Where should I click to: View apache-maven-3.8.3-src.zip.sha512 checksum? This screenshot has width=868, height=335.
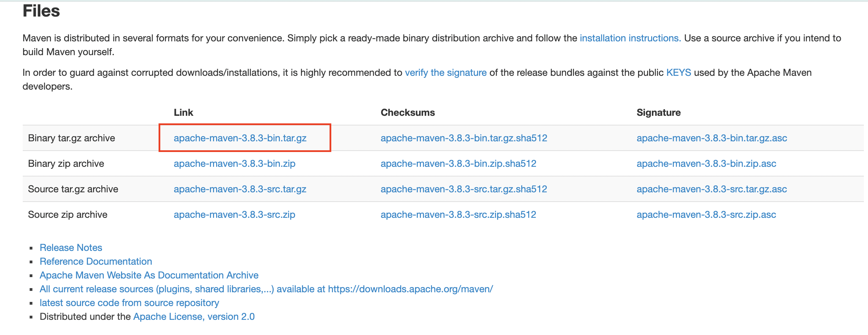[458, 215]
